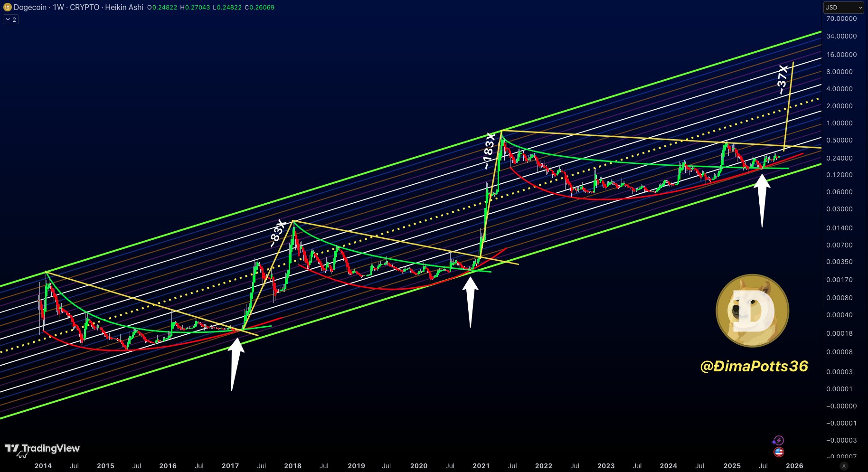
Task: Click the ~83X gain label
Action: [277, 233]
